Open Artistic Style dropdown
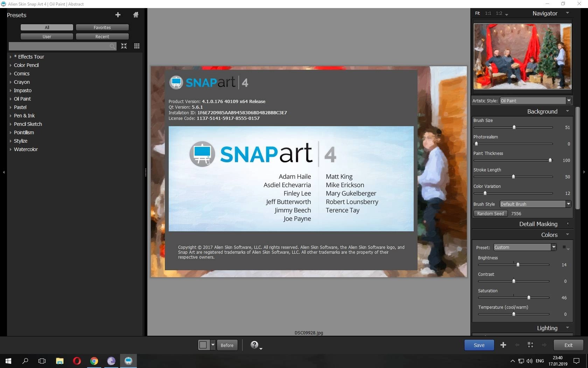The image size is (588, 368). [x=535, y=101]
